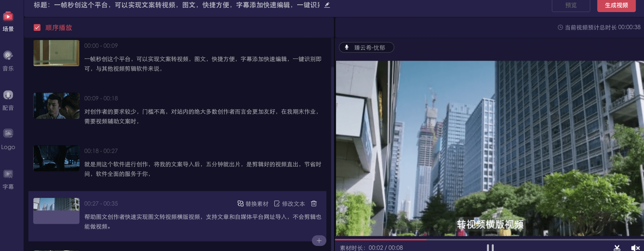This screenshot has width=644, height=251.
Task: Click the 生成视频 generate video button
Action: [x=616, y=5]
